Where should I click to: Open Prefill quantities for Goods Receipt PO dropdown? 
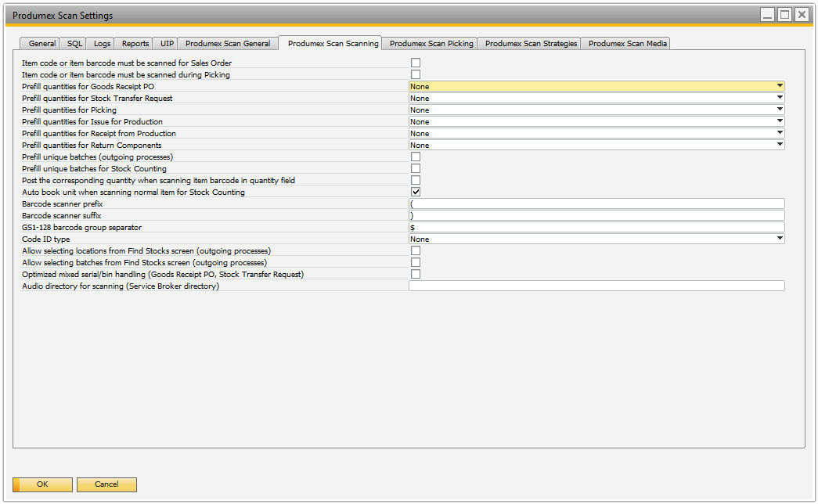click(596, 87)
